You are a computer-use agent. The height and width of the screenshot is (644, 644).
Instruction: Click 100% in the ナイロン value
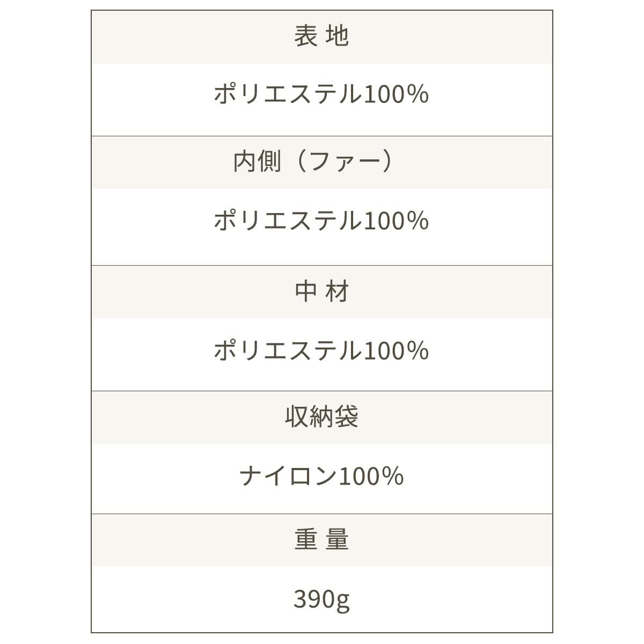point(371,477)
